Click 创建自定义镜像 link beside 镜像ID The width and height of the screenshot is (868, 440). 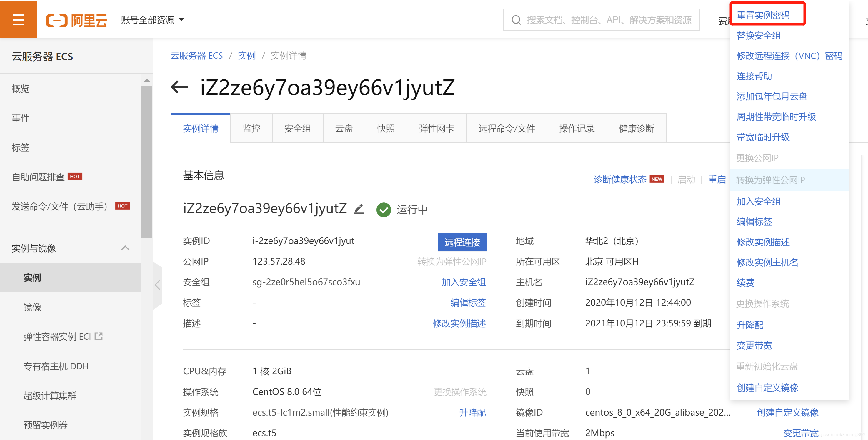click(787, 412)
